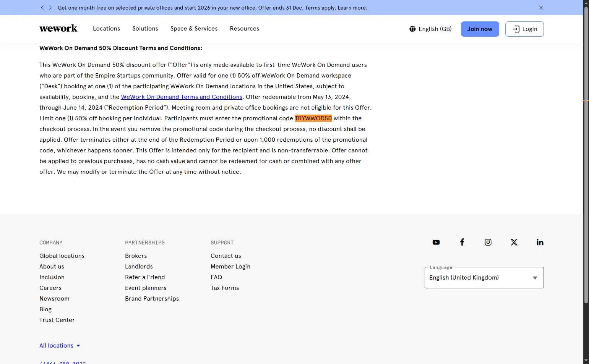Open the English (GB) language selector
Viewport: 589px width, 364px height.
[430, 29]
